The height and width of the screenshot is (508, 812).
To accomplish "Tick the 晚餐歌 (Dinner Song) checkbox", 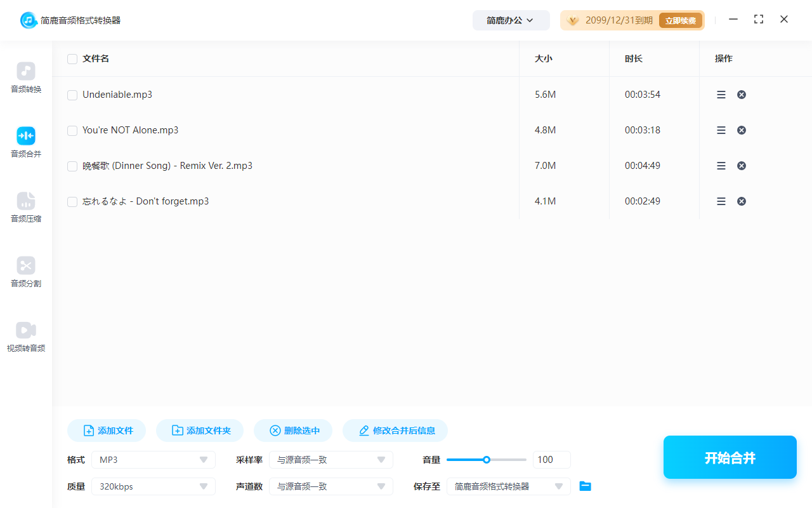I will point(72,166).
